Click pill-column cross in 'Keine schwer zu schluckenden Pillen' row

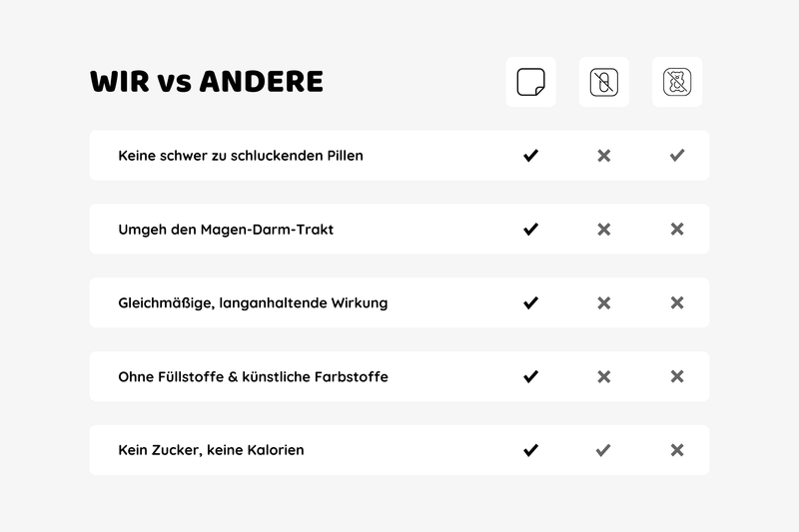603,156
